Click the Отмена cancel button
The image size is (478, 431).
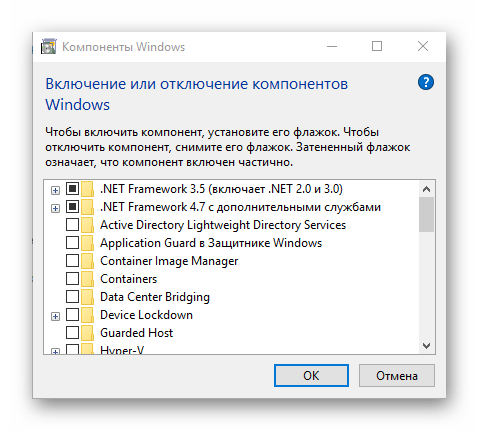397,376
